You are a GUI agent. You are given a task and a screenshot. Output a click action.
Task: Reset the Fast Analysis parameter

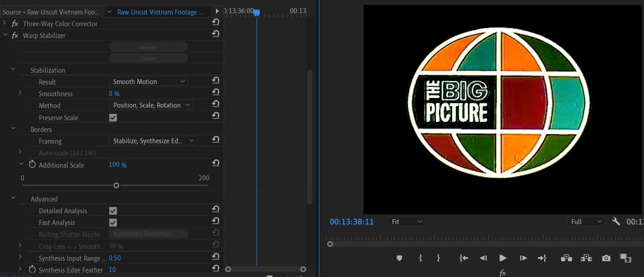click(215, 221)
